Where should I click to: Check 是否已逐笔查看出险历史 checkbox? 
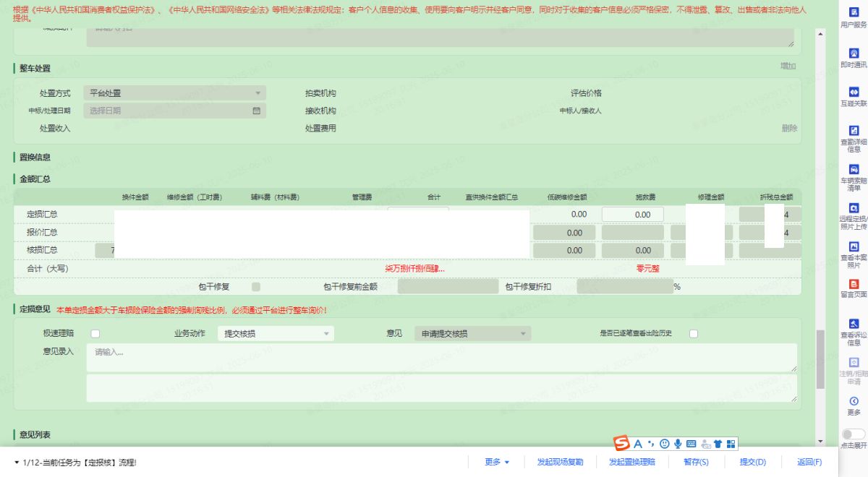[694, 334]
